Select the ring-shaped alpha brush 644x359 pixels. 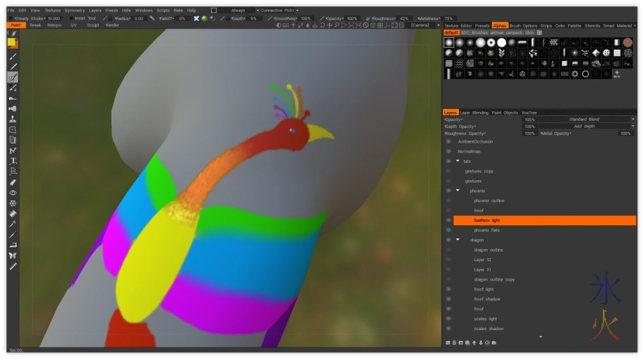[585, 74]
